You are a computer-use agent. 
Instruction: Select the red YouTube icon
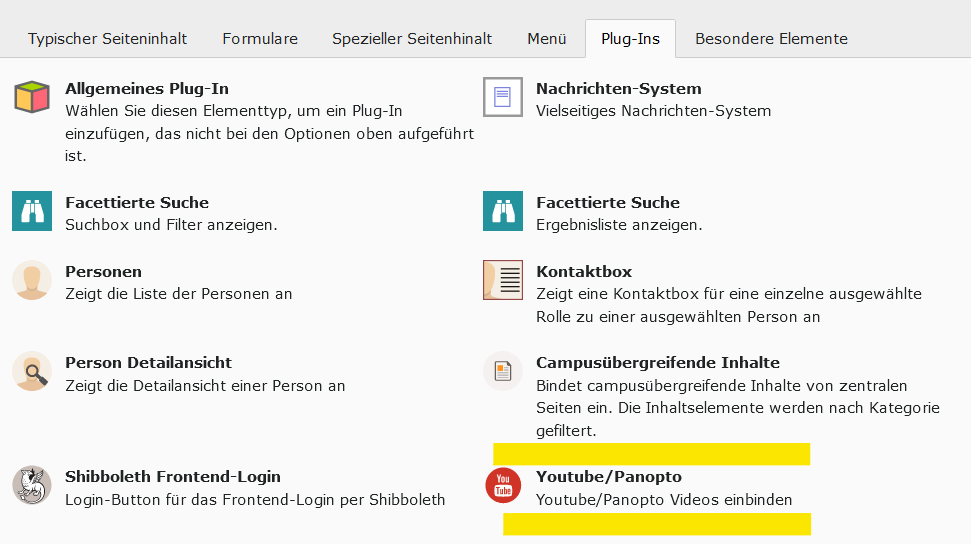[503, 485]
